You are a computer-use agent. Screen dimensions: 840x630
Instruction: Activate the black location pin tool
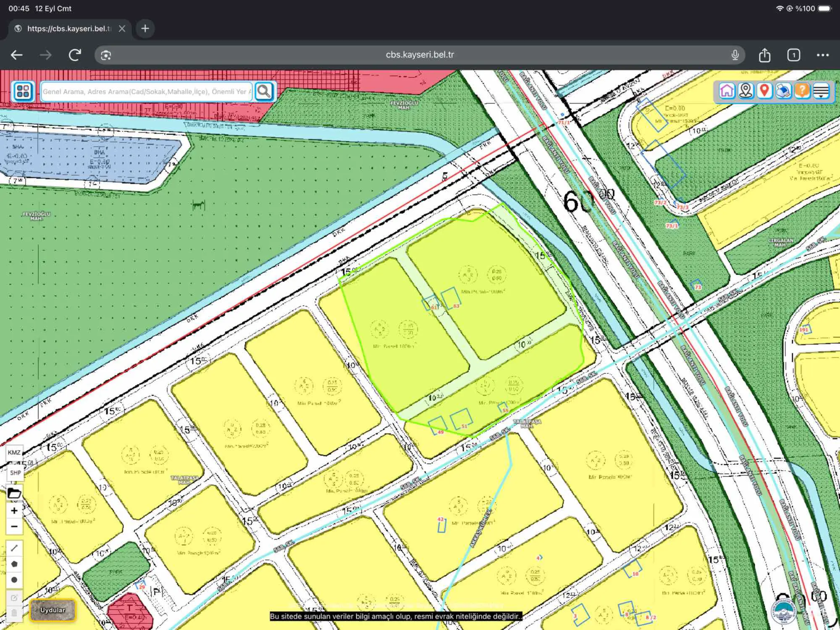746,91
